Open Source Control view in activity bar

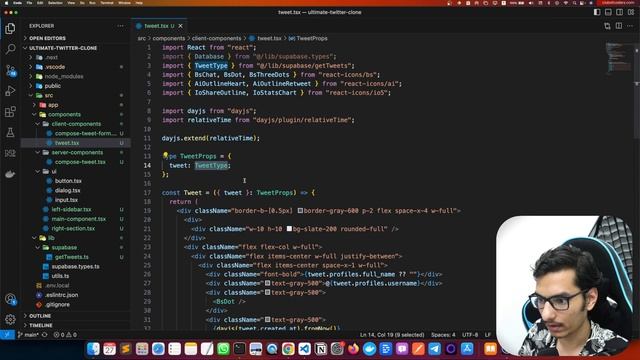(x=10, y=70)
